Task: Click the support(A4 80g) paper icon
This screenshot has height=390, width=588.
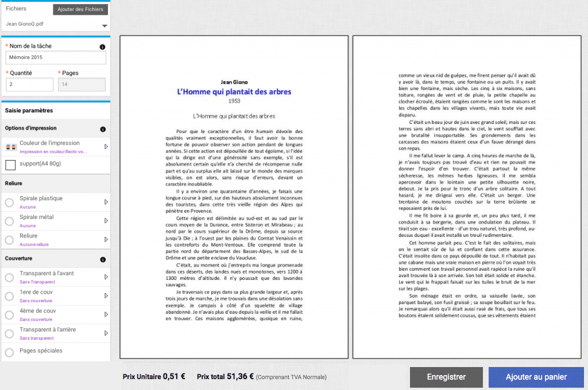Action: click(x=10, y=165)
